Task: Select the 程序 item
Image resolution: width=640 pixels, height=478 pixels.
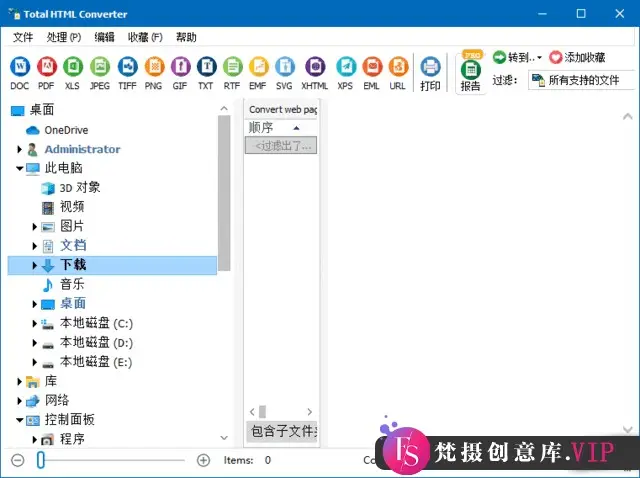Action: point(72,439)
